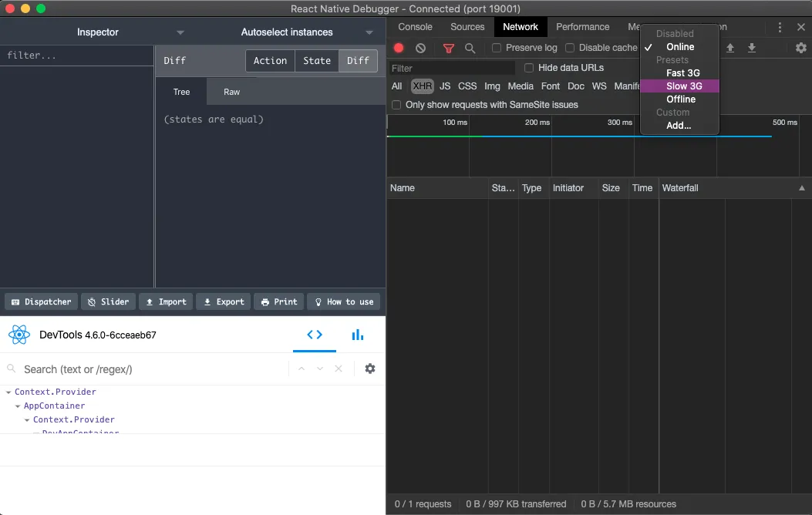Screen dimensions: 812x515
Task: Filter requests by All types
Action: 396,86
